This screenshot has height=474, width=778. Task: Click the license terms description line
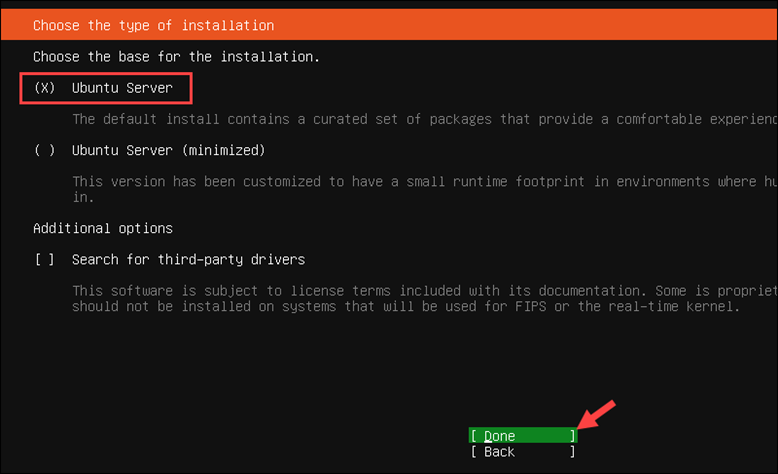coord(425,290)
